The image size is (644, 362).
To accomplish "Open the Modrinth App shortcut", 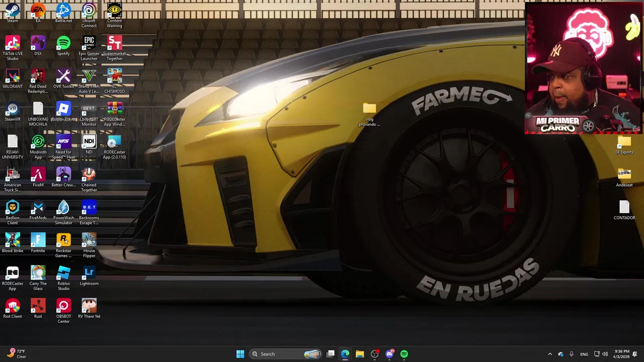I will (x=38, y=147).
